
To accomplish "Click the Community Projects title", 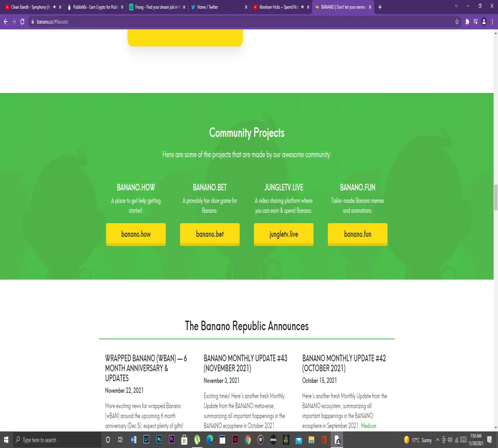I will (x=247, y=133).
